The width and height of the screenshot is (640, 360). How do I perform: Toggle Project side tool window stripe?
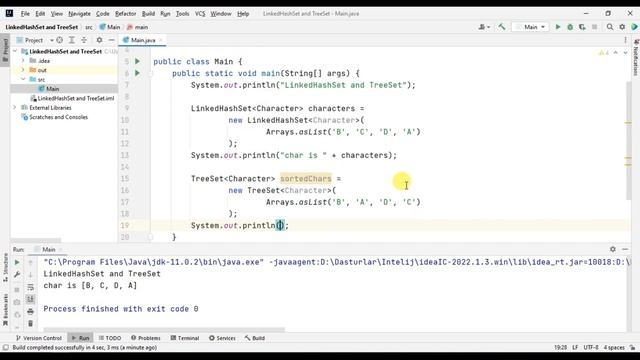point(5,49)
